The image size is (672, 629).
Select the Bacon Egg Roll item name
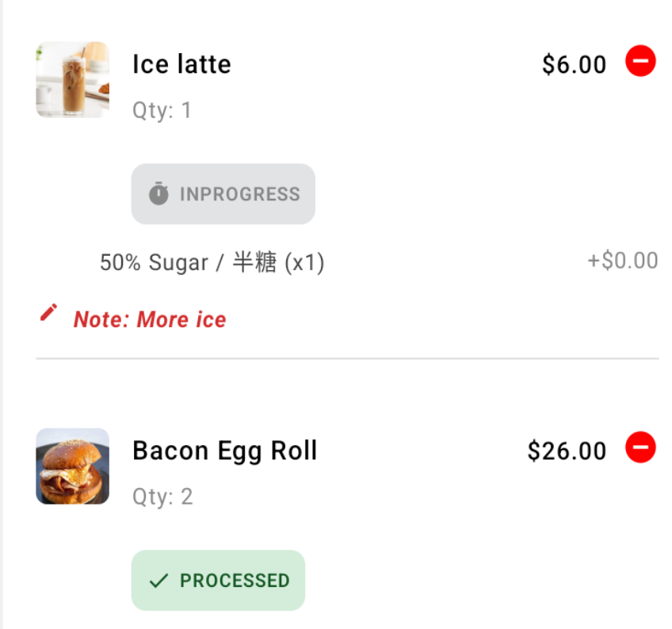click(225, 452)
